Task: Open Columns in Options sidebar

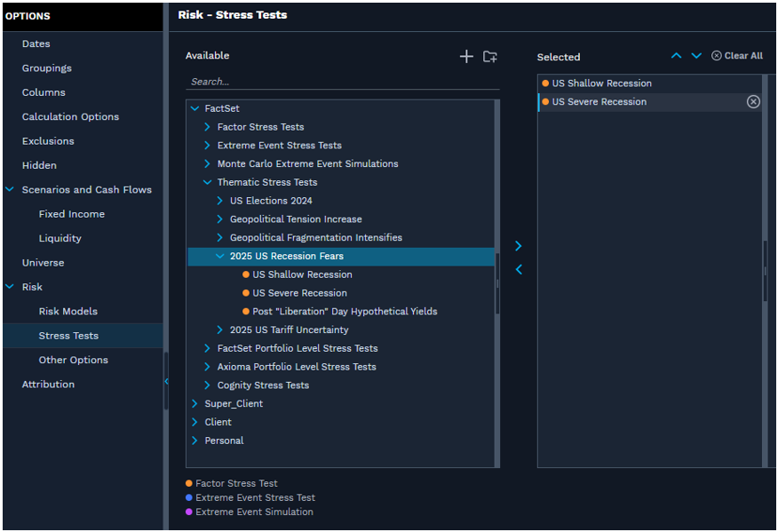Action: pos(44,92)
